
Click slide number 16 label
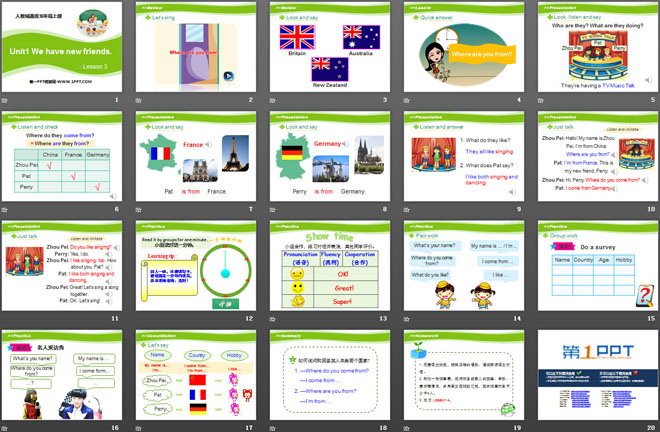115,428
